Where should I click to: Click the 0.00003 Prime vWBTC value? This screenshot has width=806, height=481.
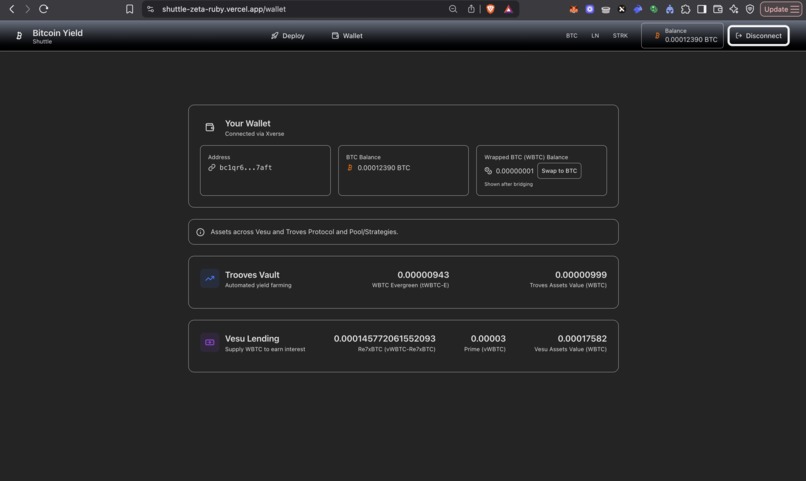pos(488,339)
